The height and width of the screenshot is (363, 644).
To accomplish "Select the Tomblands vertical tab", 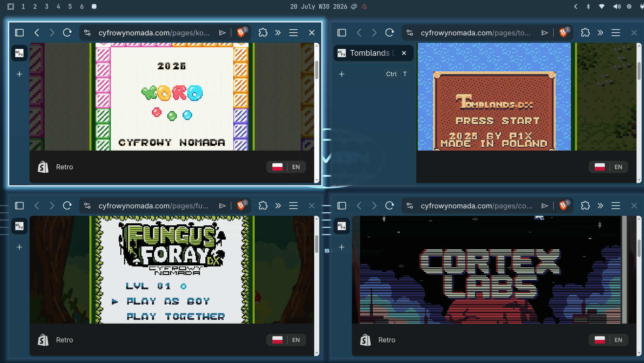I will [373, 53].
